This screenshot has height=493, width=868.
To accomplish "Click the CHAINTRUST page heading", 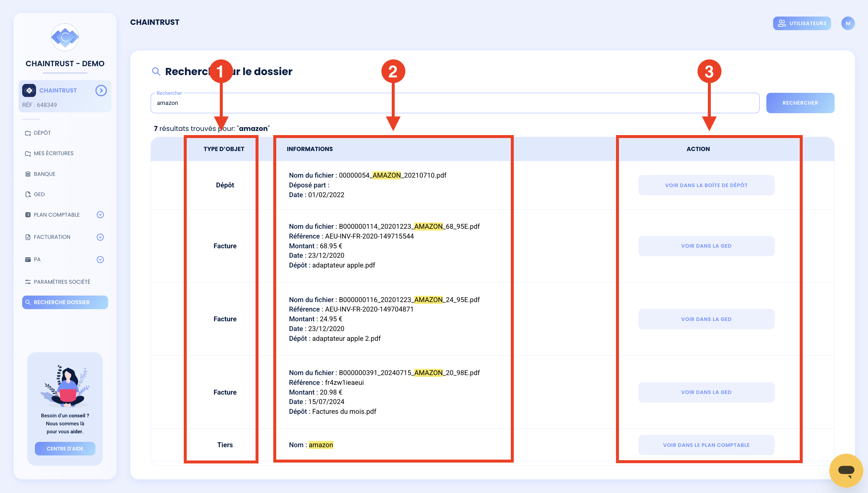I will 155,22.
